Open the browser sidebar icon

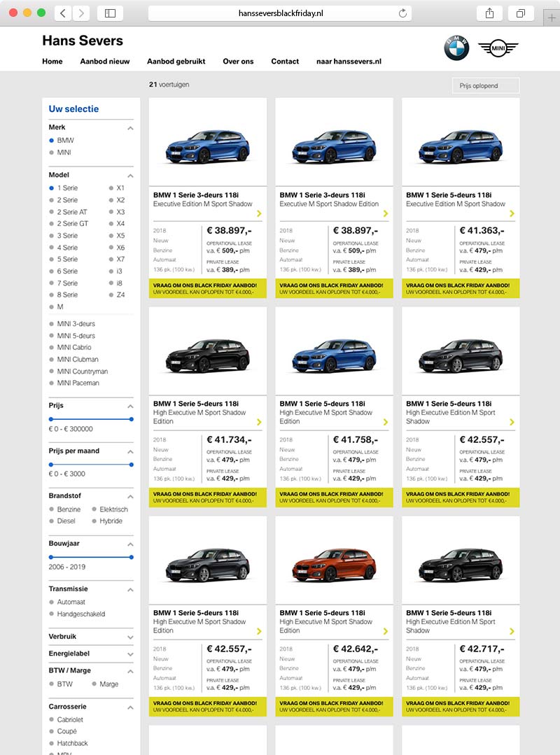(109, 13)
